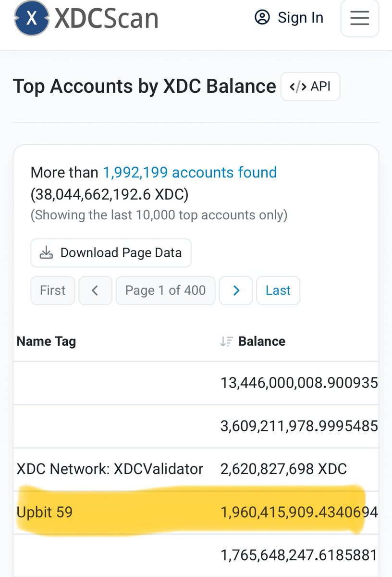
Task: Open the hamburger navigation menu
Action: click(359, 18)
